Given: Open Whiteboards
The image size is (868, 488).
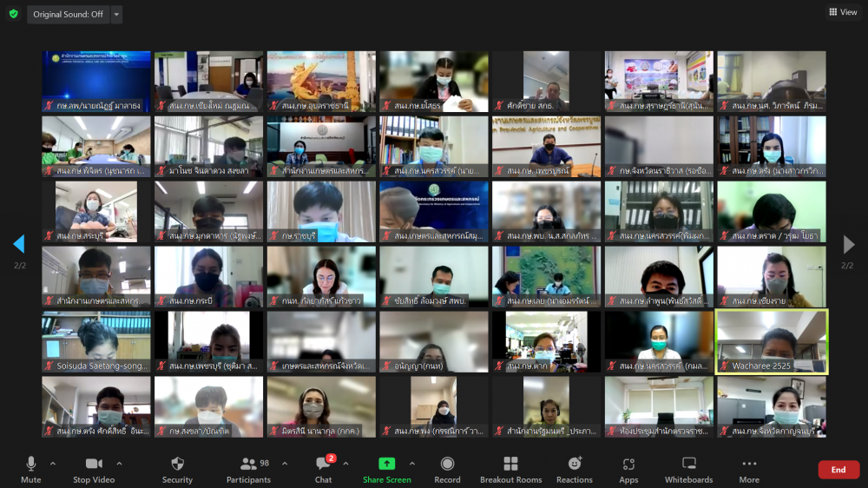Looking at the screenshot, I should click(x=688, y=469).
